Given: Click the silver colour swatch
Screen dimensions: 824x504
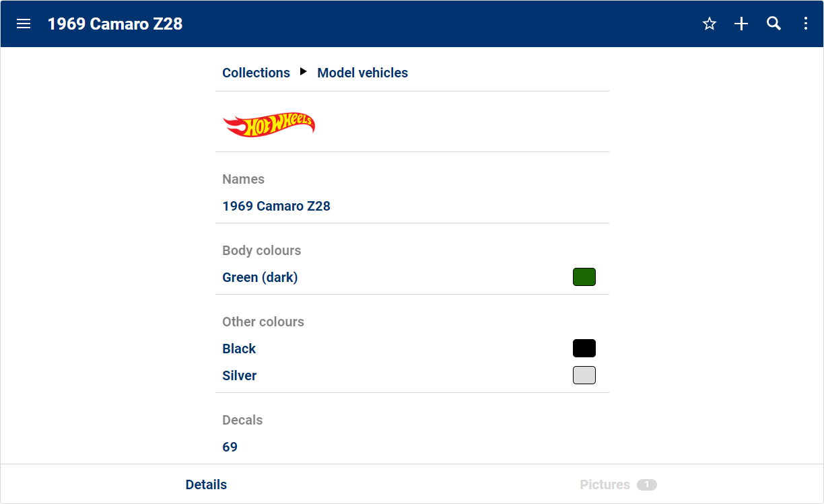Looking at the screenshot, I should tap(584, 375).
